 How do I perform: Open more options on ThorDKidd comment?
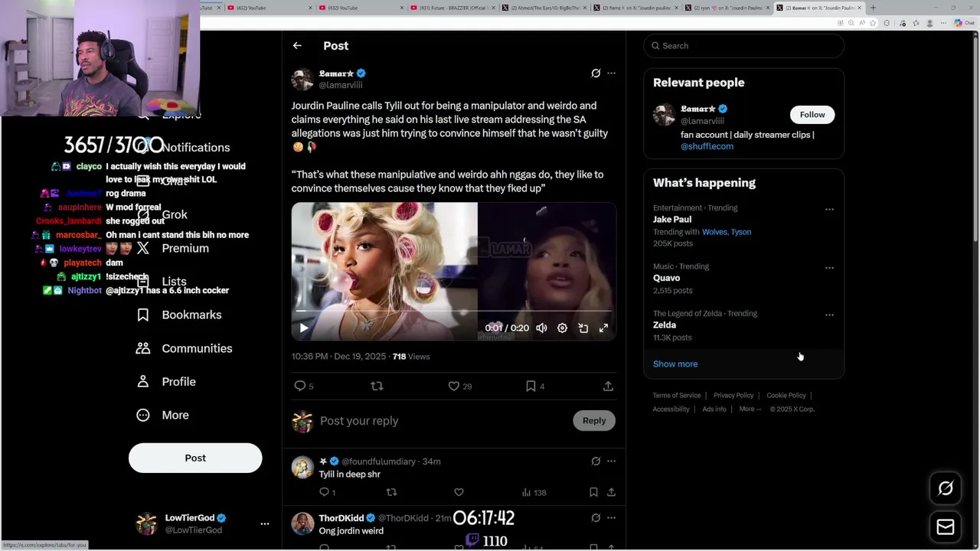pyautogui.click(x=611, y=518)
